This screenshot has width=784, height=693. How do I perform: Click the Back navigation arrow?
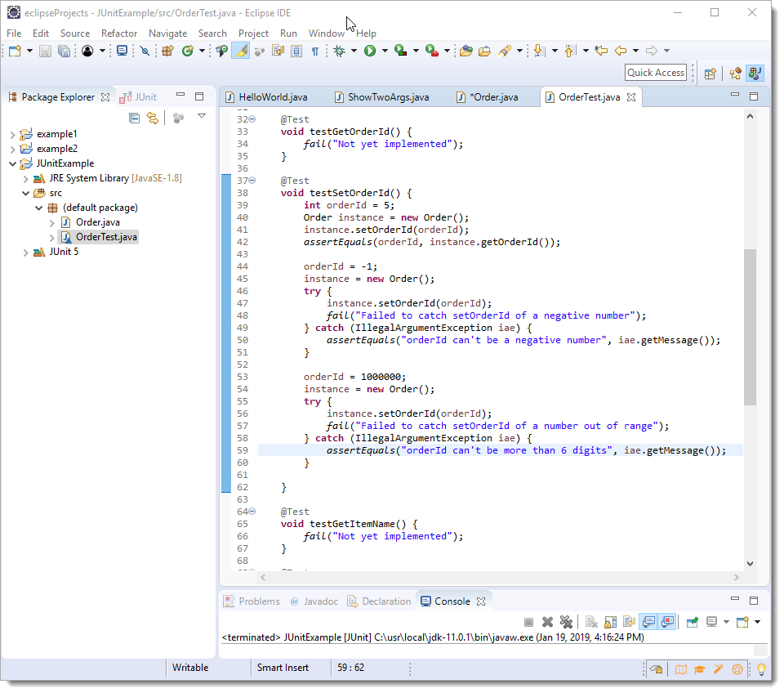[621, 51]
